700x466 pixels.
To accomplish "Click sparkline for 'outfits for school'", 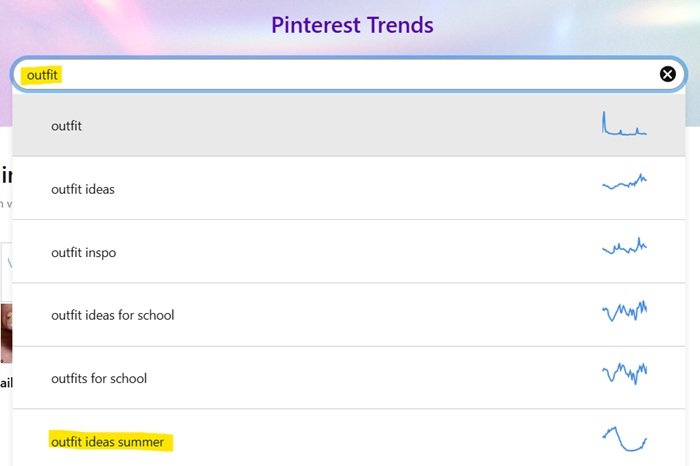I will click(624, 373).
